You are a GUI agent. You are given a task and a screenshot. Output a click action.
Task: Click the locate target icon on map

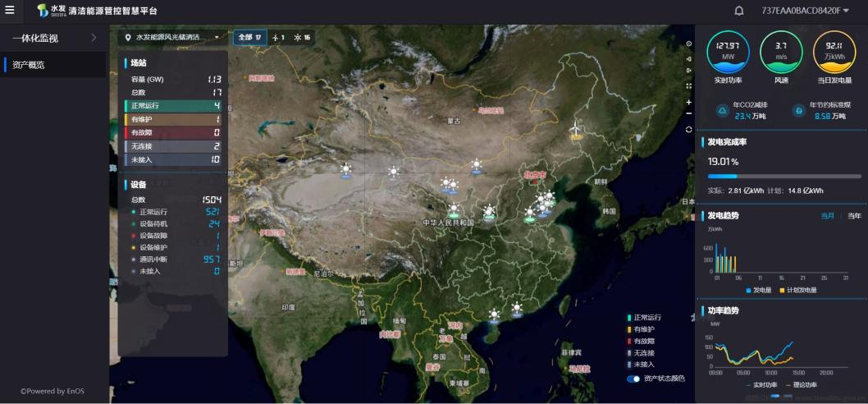[688, 44]
